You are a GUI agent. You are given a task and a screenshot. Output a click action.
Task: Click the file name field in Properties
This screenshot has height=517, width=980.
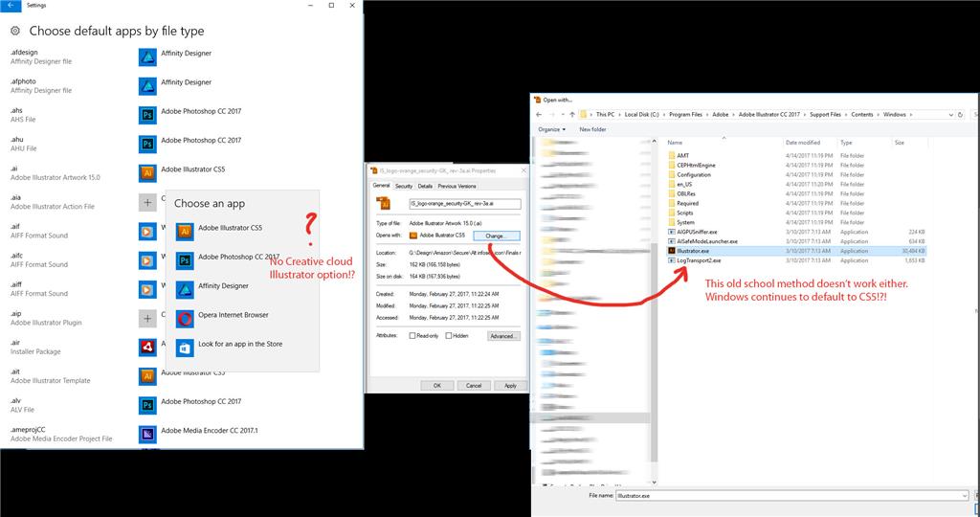coord(465,204)
